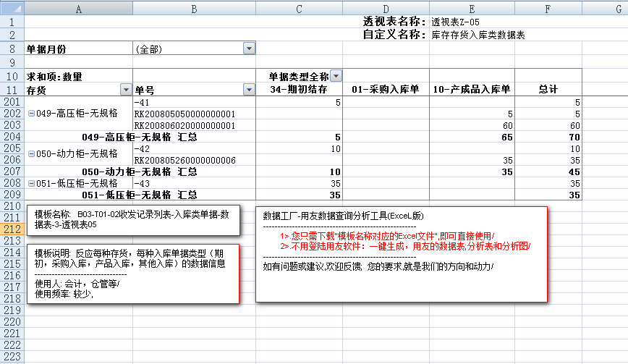The width and height of the screenshot is (628, 364).
Task: Open the 单号 field filter dropdown
Action: [x=249, y=90]
